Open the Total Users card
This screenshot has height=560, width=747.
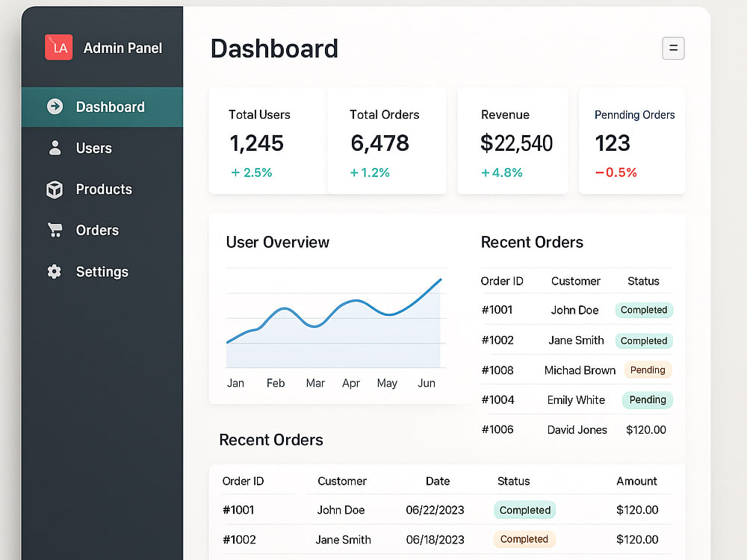click(x=268, y=140)
